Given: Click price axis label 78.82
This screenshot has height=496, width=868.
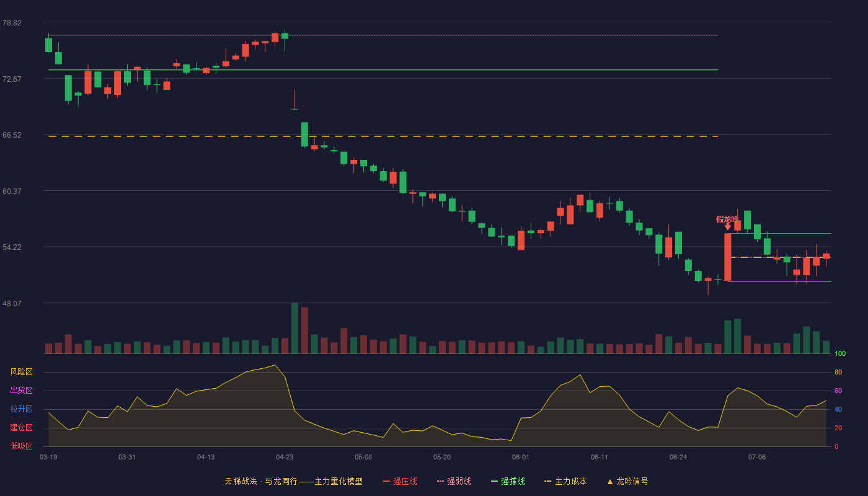Looking at the screenshot, I should (12, 23).
